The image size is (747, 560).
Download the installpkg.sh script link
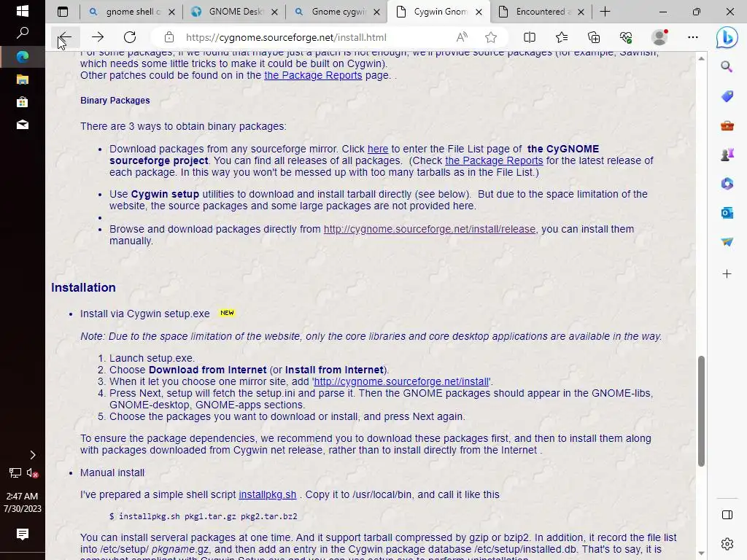tap(267, 494)
